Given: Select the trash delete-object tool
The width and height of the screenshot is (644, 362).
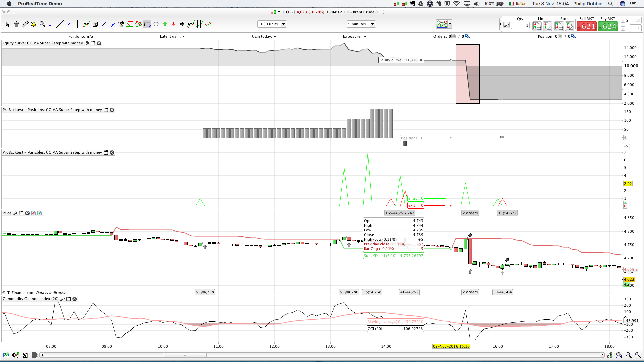Looking at the screenshot, I should (x=16, y=24).
